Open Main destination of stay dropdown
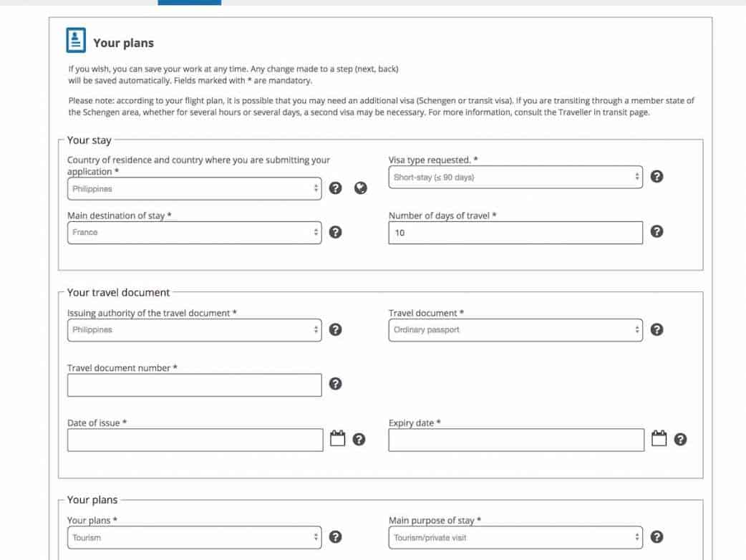The image size is (746, 560). [194, 233]
